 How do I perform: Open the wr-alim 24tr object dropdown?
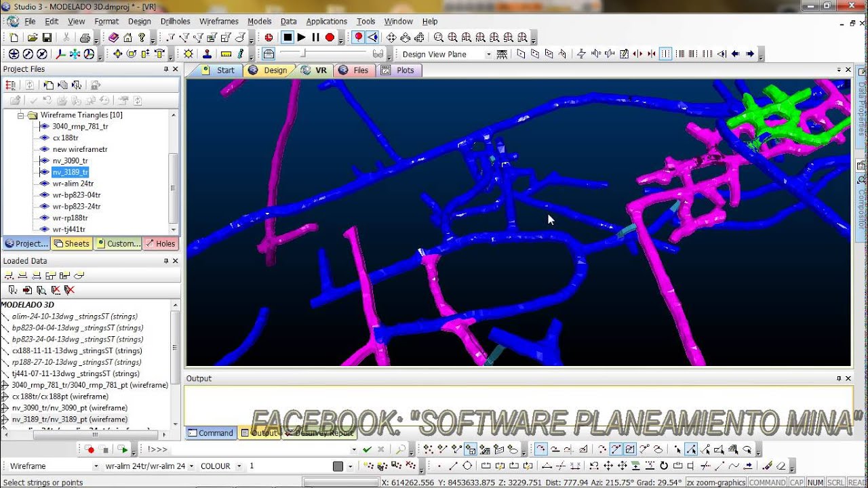click(x=191, y=466)
